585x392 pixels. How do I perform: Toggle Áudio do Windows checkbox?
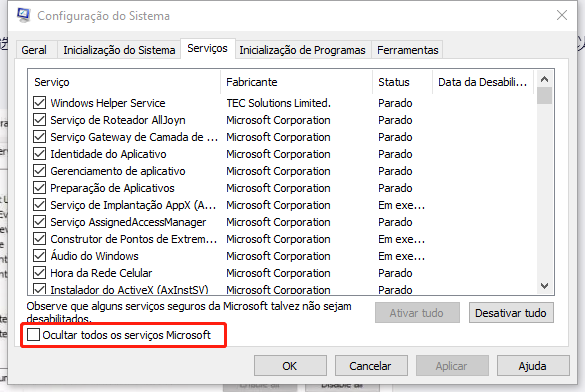(x=40, y=256)
